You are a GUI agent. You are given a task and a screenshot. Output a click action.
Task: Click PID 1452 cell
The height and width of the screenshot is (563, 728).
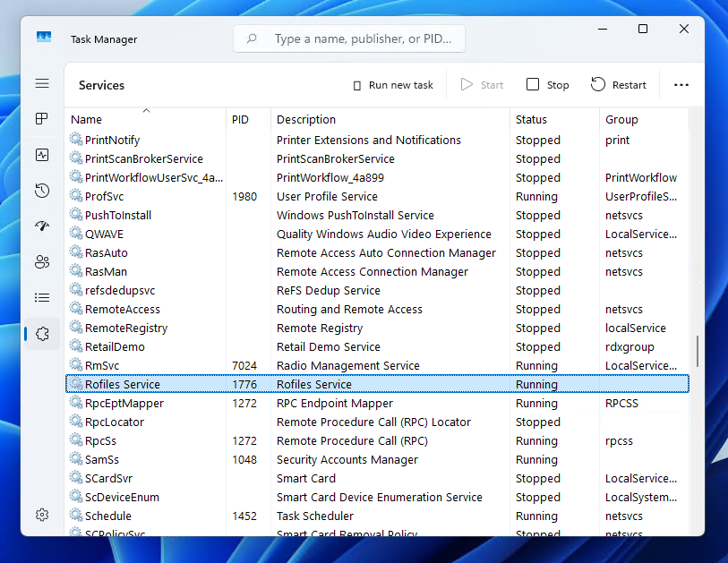point(244,516)
